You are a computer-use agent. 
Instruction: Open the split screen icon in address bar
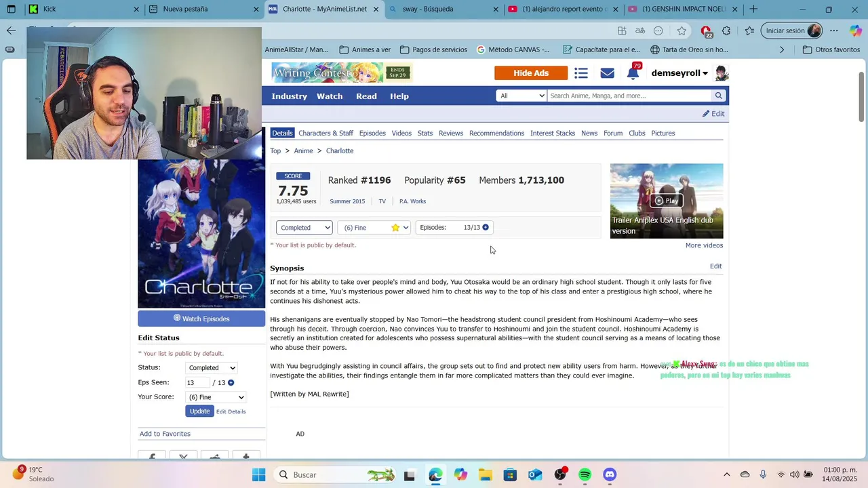[x=622, y=30]
